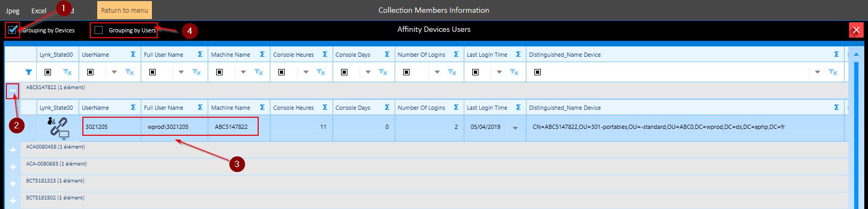Click sigma icon beside UserName in main header
868x209 pixels.
click(133, 55)
